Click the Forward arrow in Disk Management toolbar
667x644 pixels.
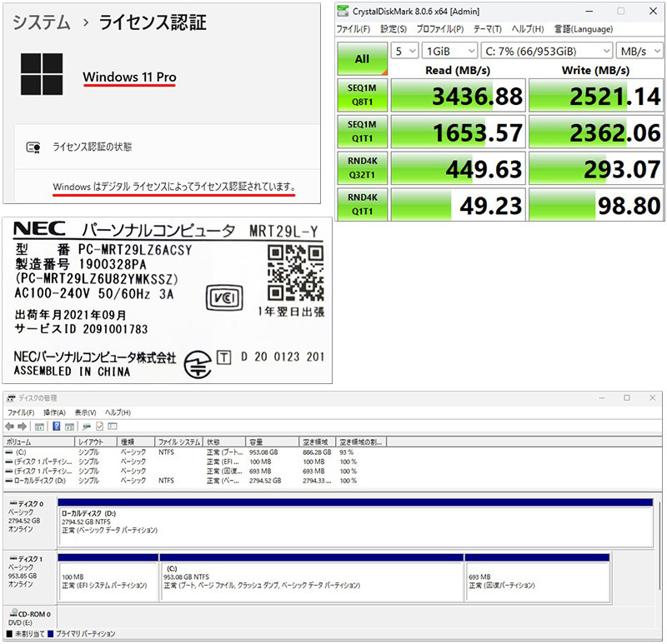[x=23, y=427]
